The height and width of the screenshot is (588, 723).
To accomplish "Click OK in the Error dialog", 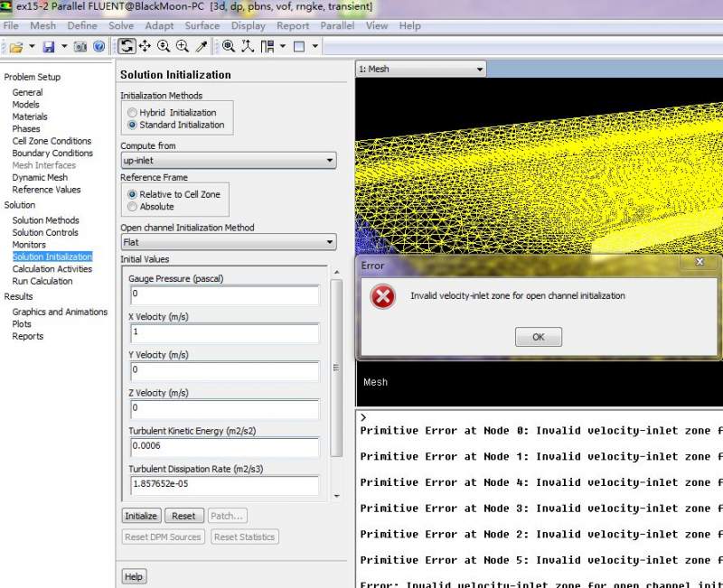I will click(538, 337).
